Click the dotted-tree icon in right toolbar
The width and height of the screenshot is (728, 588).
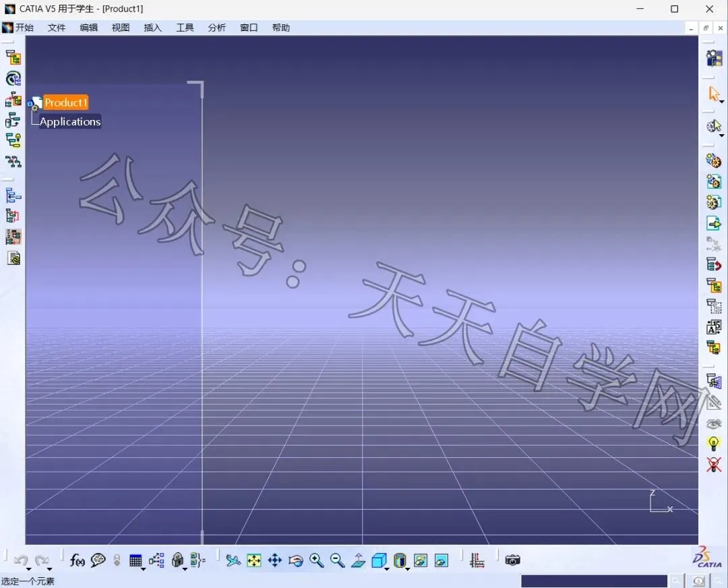tap(714, 306)
